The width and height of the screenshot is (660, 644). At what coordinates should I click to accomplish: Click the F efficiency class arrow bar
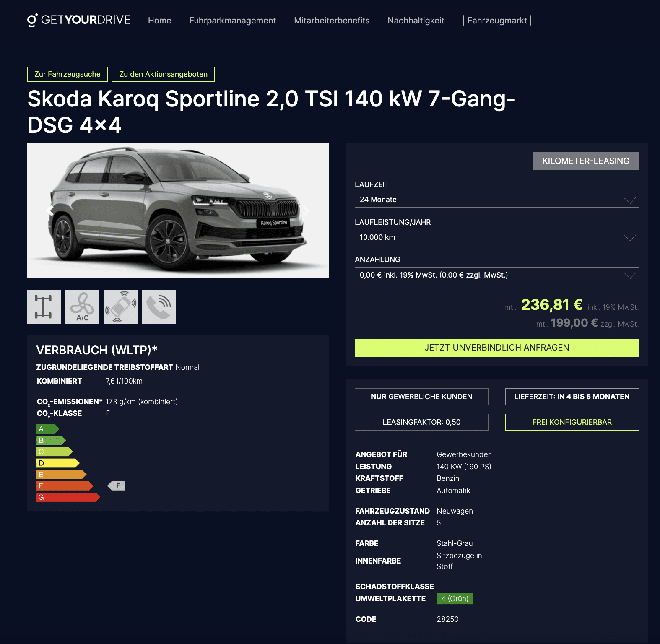[x=65, y=486]
